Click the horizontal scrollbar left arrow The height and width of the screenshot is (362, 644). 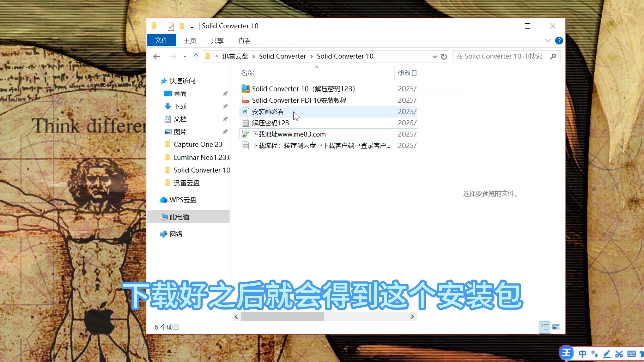tap(236, 317)
